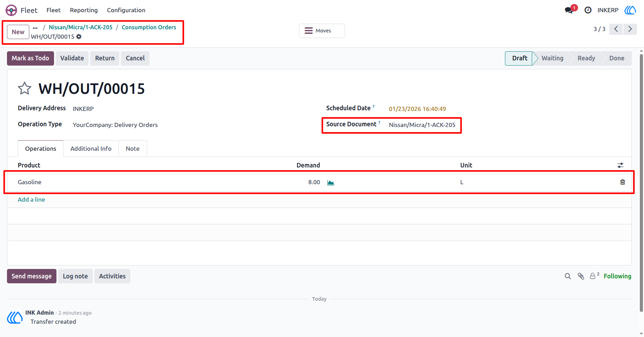Click Send message button
Viewport: 644px width, 337px height.
coord(32,276)
